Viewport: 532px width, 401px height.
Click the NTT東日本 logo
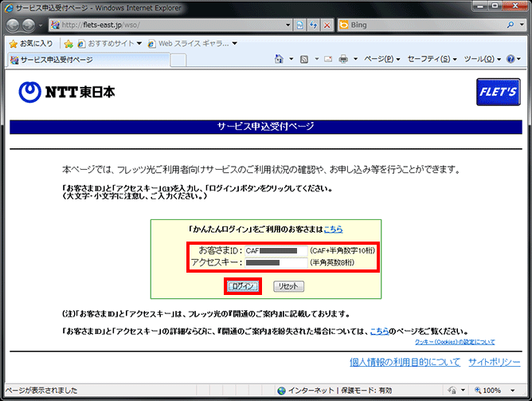coord(67,92)
